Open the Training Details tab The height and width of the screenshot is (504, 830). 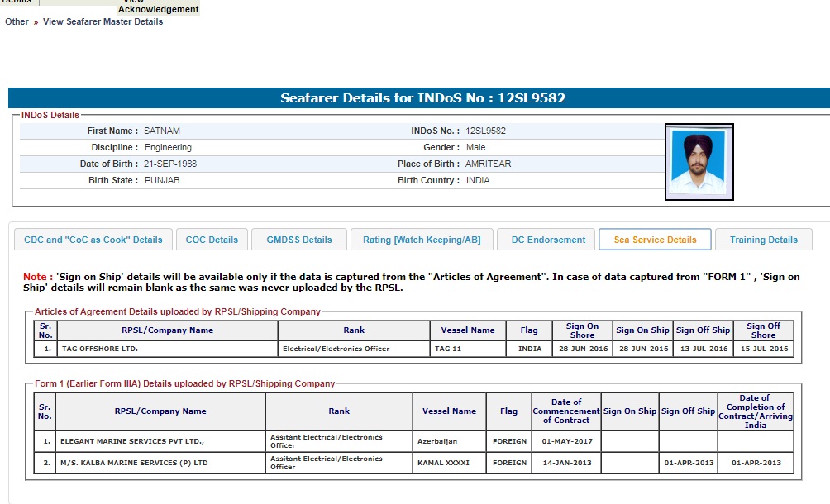pyautogui.click(x=763, y=240)
